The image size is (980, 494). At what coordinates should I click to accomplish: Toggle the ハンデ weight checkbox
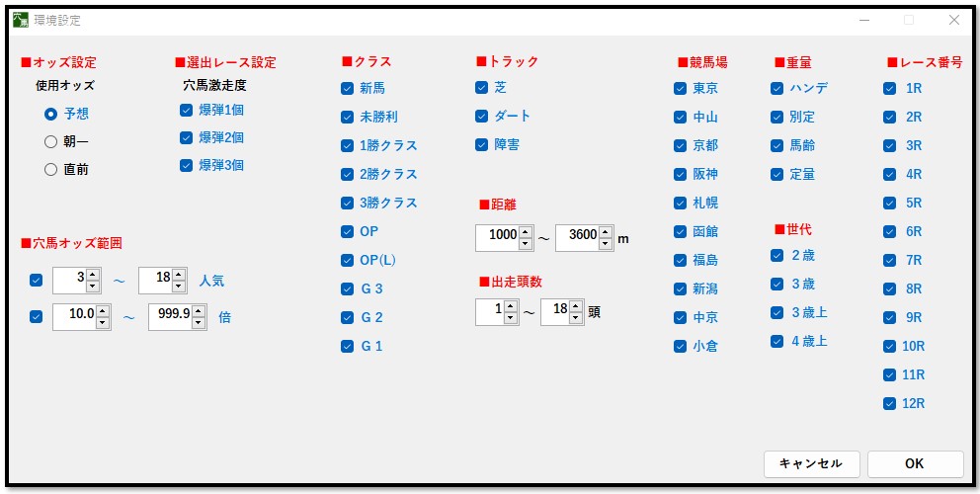point(776,88)
